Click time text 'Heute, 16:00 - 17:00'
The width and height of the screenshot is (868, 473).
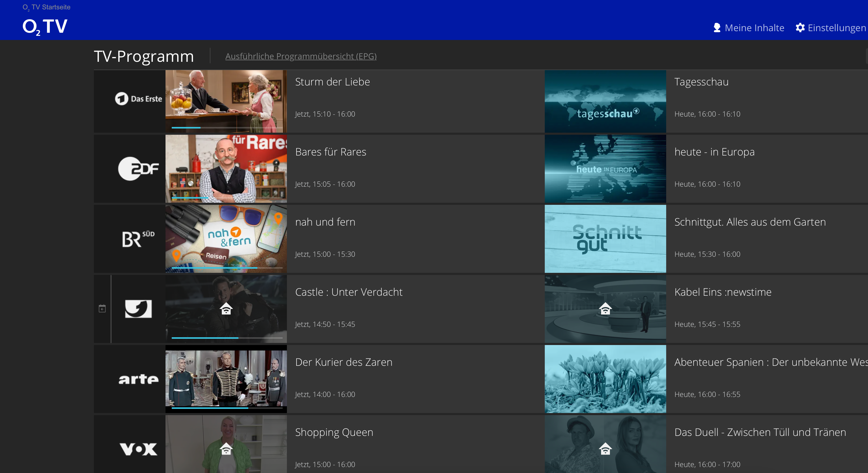click(x=707, y=465)
